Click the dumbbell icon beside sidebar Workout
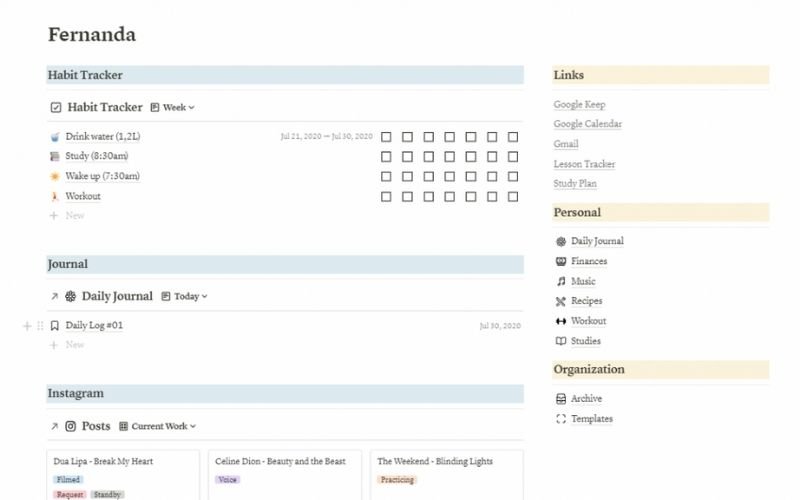 click(x=561, y=321)
